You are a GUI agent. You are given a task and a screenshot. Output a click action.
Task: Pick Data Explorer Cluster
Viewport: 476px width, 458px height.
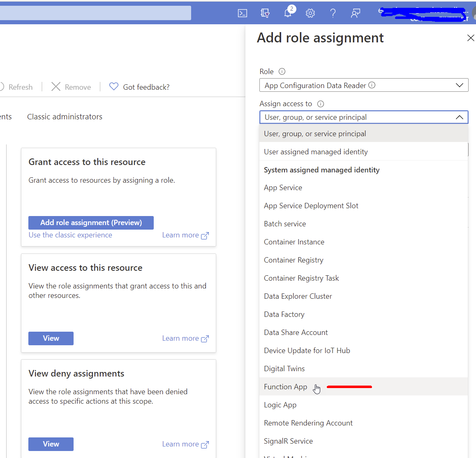pos(363,296)
